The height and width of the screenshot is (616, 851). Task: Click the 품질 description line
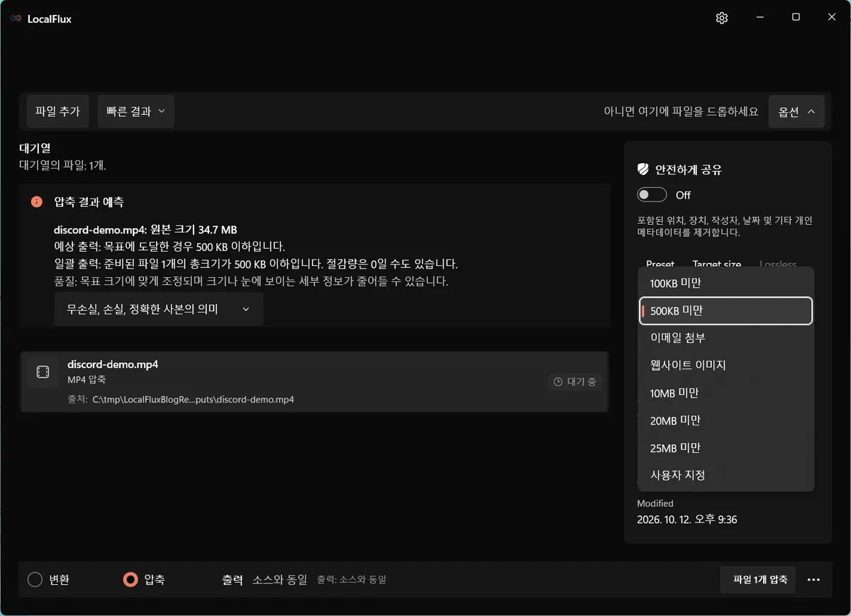(252, 281)
